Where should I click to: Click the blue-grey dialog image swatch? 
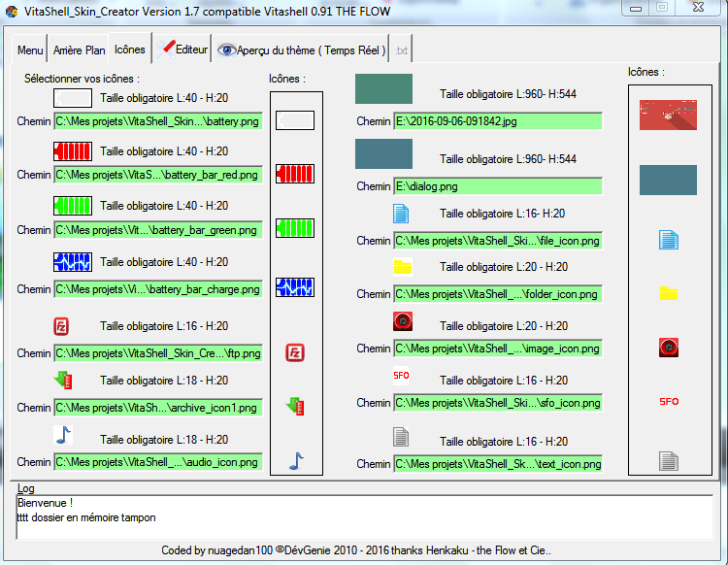click(383, 153)
